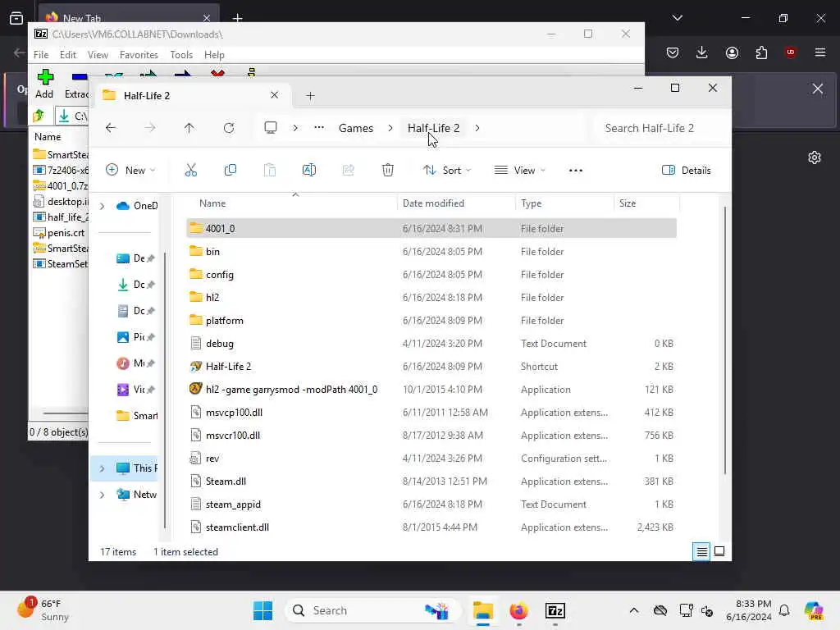Switch to large thumbnails view icon in status bar
This screenshot has height=630, width=840.
(x=719, y=551)
